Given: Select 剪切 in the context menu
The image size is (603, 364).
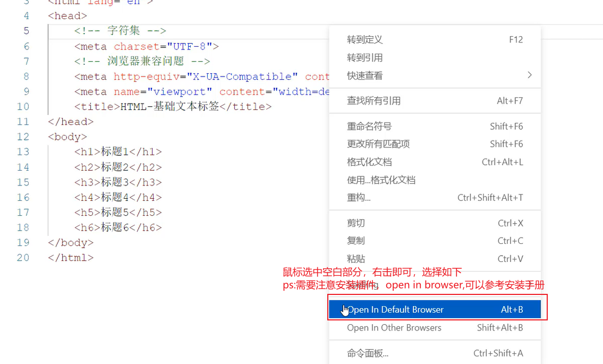Looking at the screenshot, I should coord(435,223).
